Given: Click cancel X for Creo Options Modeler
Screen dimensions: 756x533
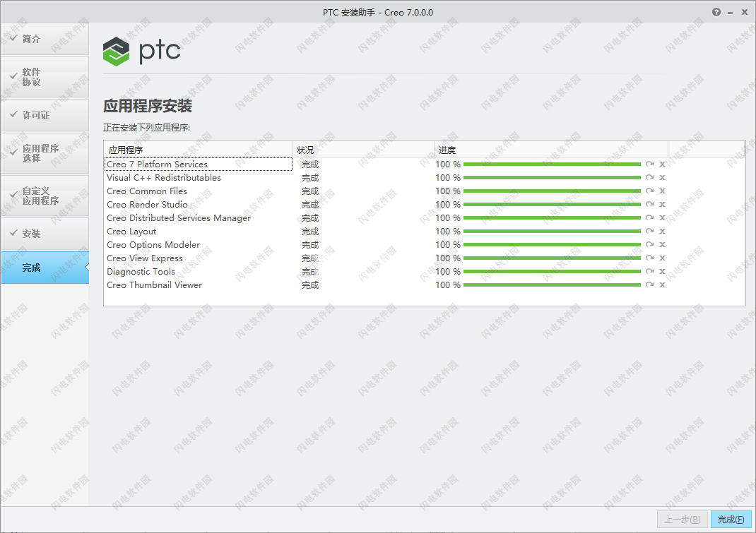Looking at the screenshot, I should (x=663, y=245).
